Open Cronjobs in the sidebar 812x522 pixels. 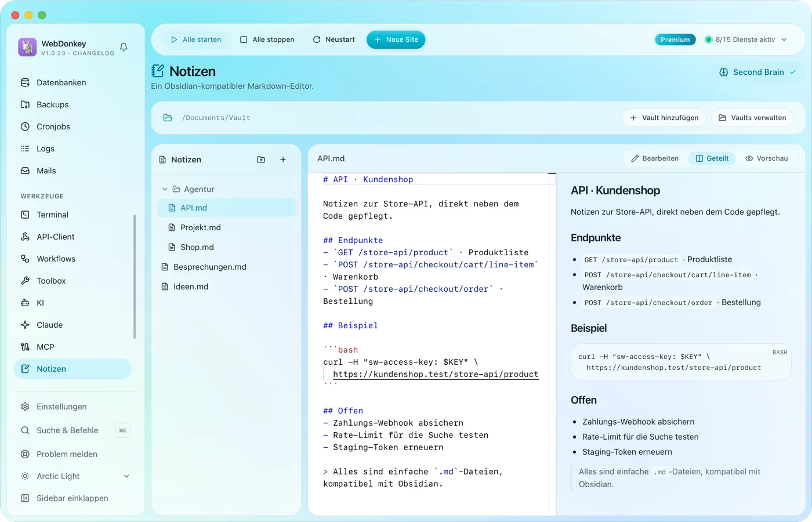coord(72,126)
